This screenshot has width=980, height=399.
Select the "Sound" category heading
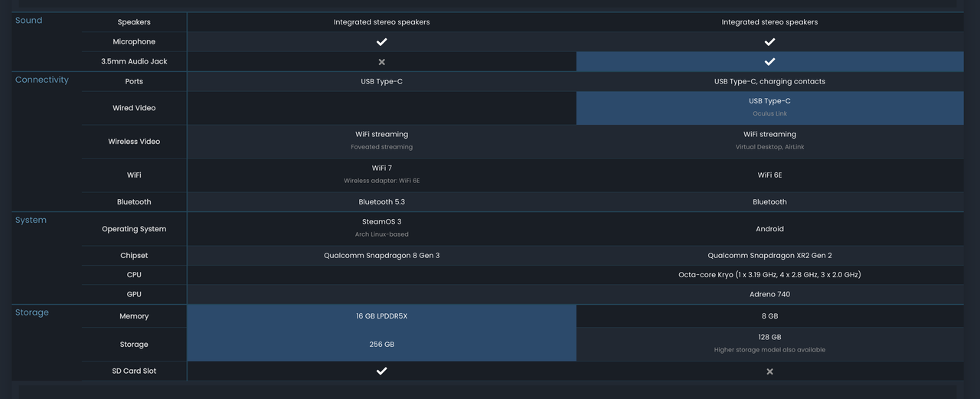[x=29, y=21]
